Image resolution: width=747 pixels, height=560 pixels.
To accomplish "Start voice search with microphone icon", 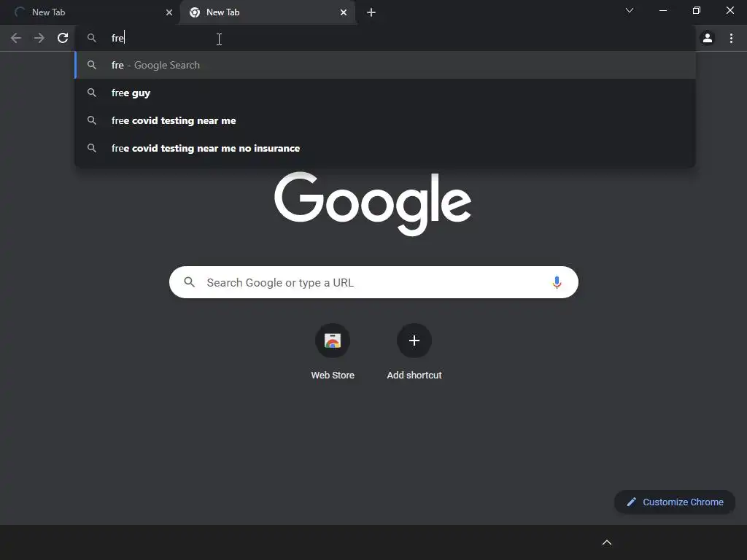I will (x=557, y=282).
